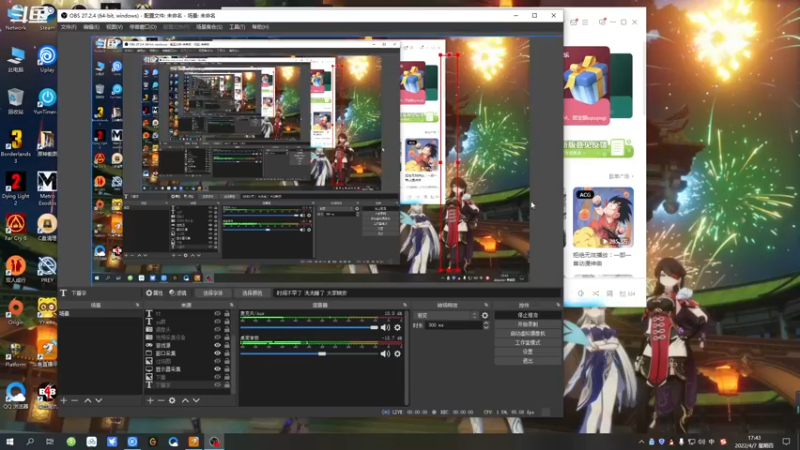Click 启动虚拟摄像机 virtual camera button
The width and height of the screenshot is (800, 450).
click(x=528, y=334)
